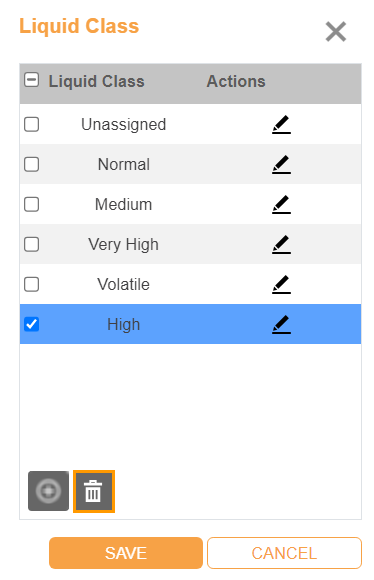Edit the Normal liquid class
Image resolution: width=374 pixels, height=580 pixels.
coord(281,164)
